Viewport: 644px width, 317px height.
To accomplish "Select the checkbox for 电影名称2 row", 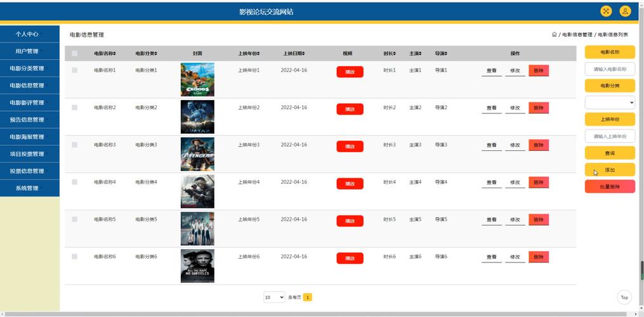I will coord(74,108).
